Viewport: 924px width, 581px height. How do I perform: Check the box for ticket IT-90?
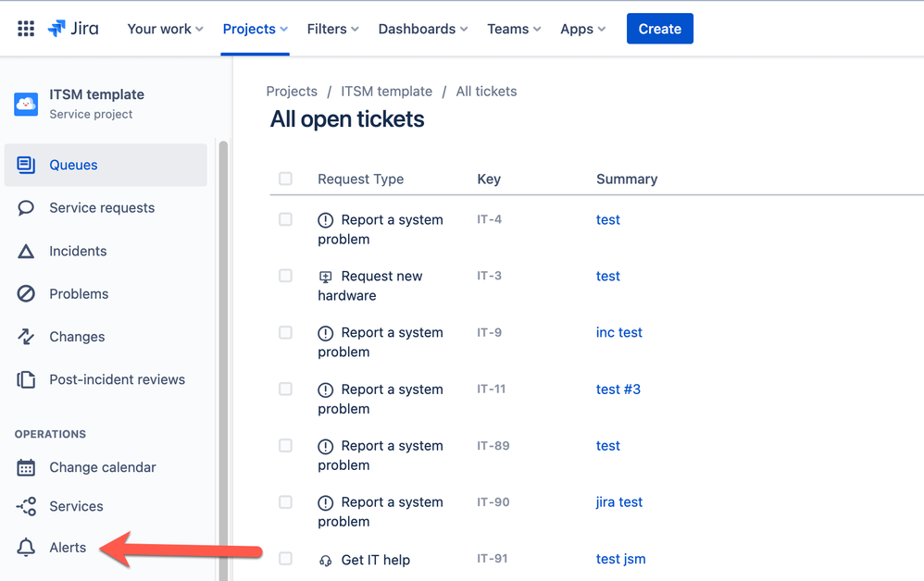point(285,501)
